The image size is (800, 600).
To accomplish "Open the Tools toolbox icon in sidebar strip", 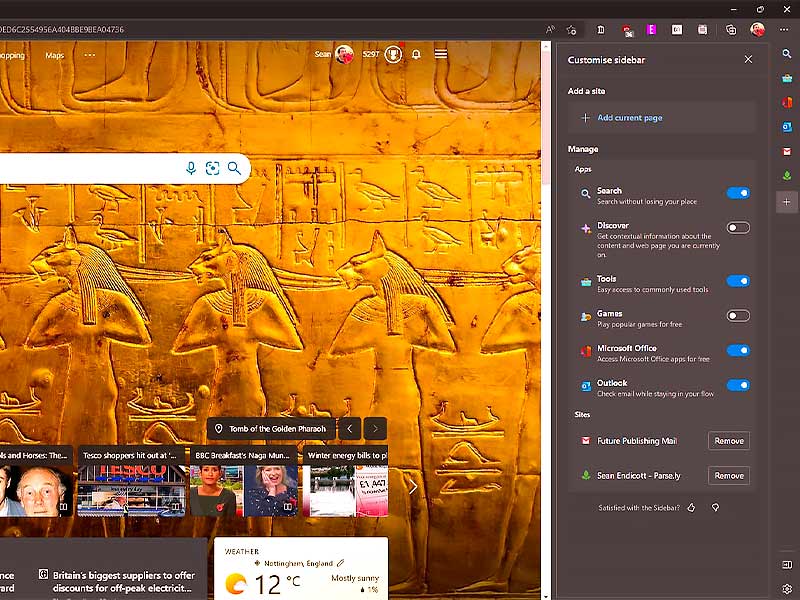I will 787,78.
